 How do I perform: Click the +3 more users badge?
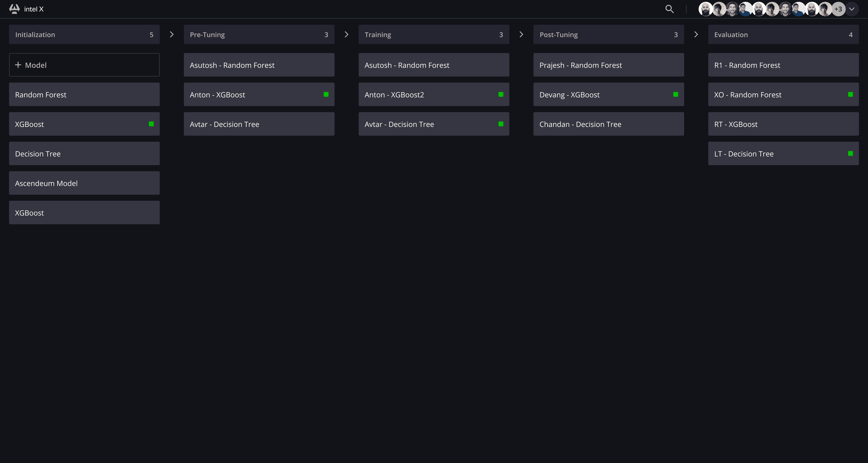point(838,9)
